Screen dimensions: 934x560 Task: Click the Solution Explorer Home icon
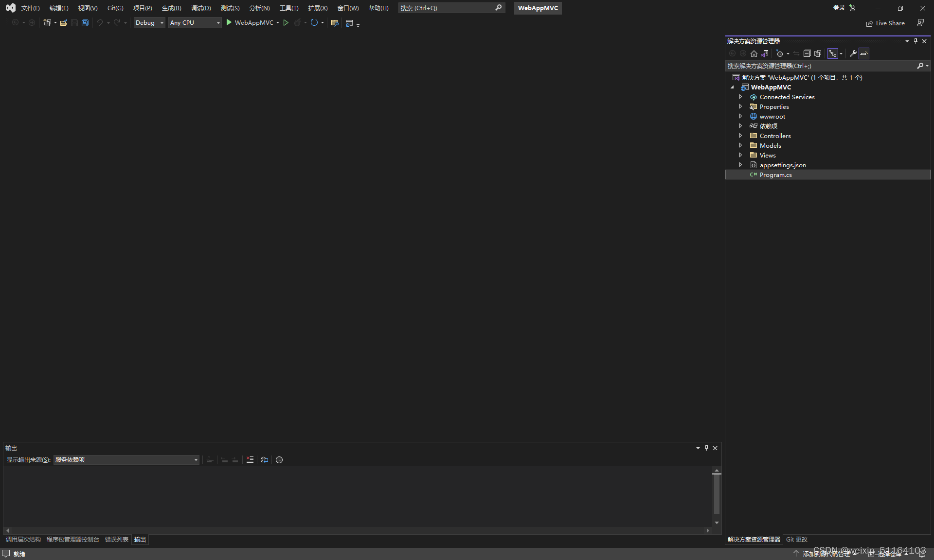[x=754, y=53]
